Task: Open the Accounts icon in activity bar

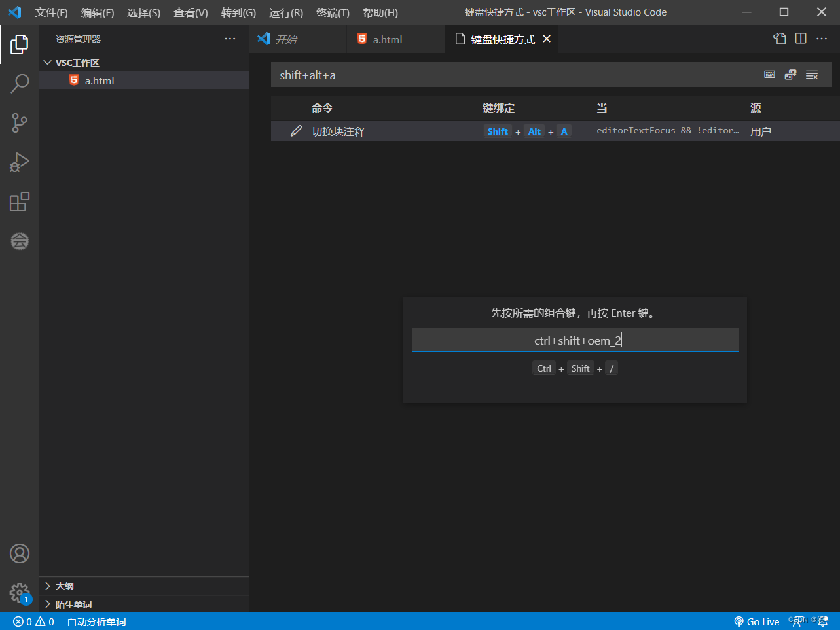Action: (20, 553)
